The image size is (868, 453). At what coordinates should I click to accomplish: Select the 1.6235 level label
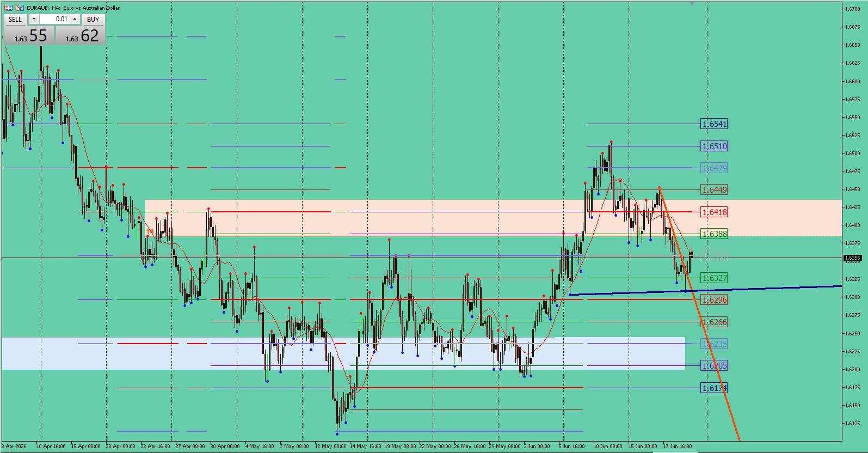(714, 344)
